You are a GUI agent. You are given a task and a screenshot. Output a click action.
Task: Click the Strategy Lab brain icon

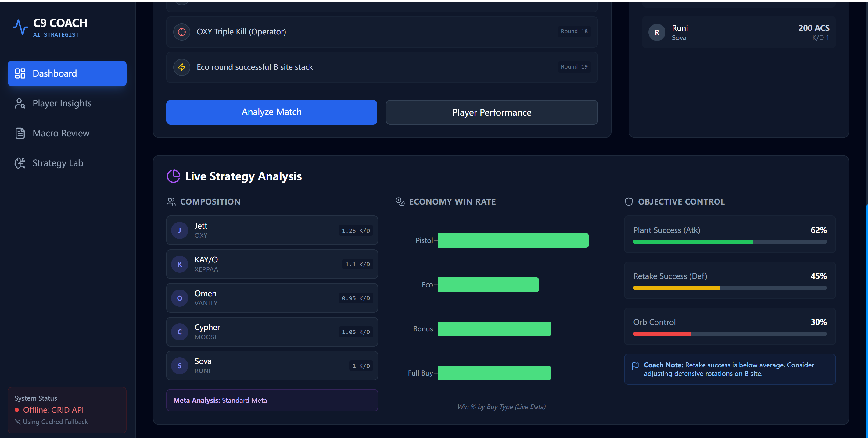click(x=20, y=163)
